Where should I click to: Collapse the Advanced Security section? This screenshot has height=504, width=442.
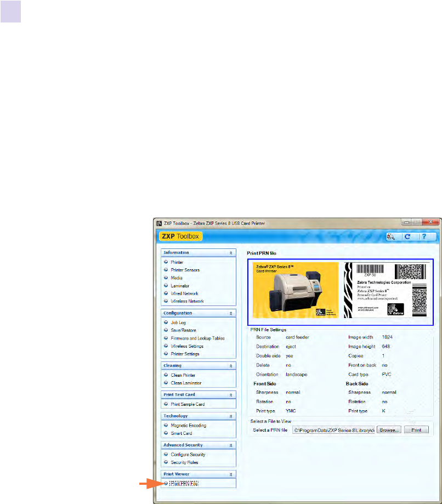coord(231,445)
